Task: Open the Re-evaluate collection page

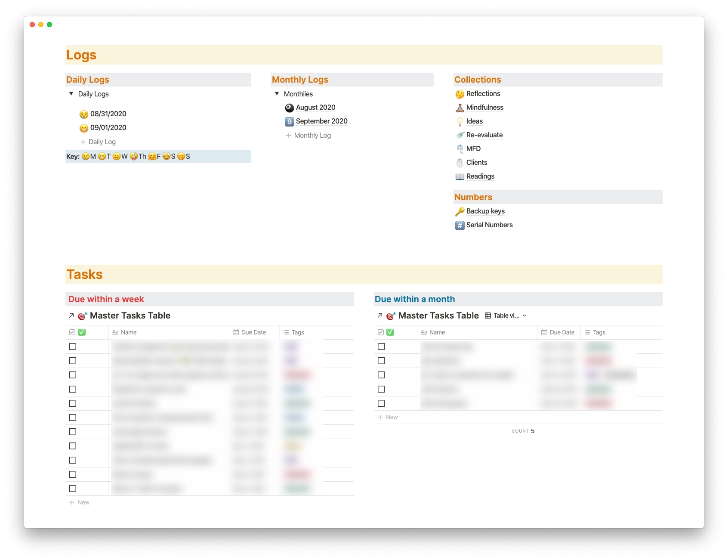Action: [484, 135]
